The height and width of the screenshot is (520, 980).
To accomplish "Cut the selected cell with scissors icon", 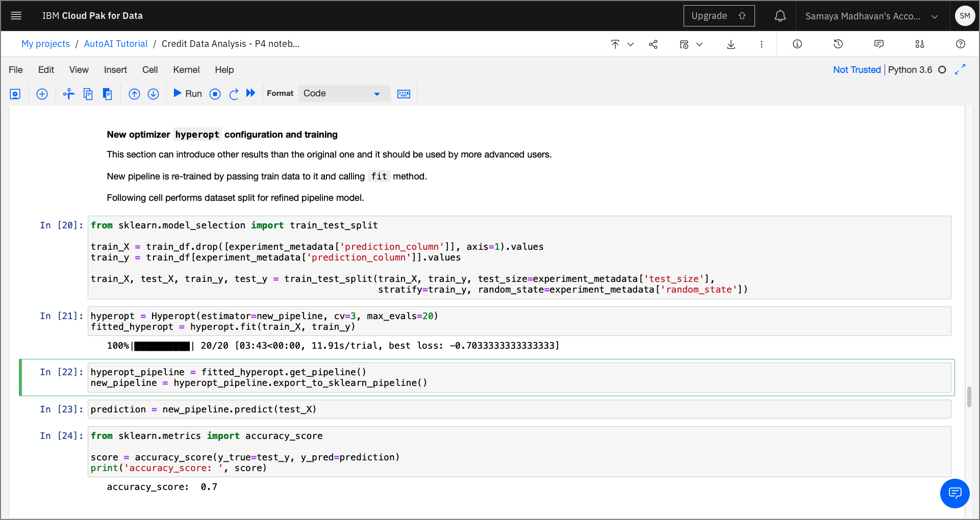I will tap(68, 93).
